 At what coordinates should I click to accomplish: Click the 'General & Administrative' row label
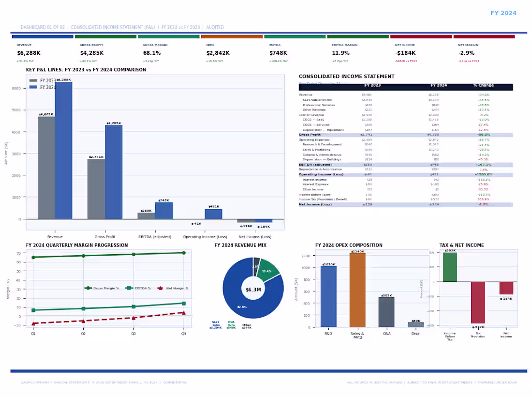[322, 154]
